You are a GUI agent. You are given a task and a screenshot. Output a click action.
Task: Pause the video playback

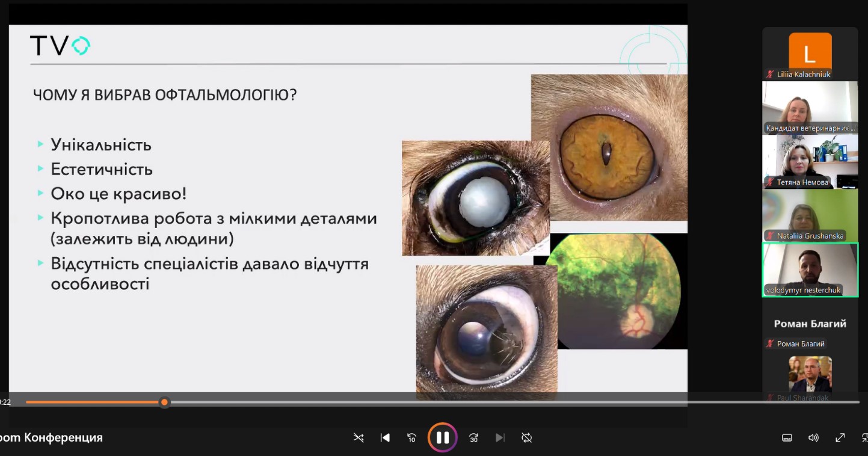pos(443,437)
